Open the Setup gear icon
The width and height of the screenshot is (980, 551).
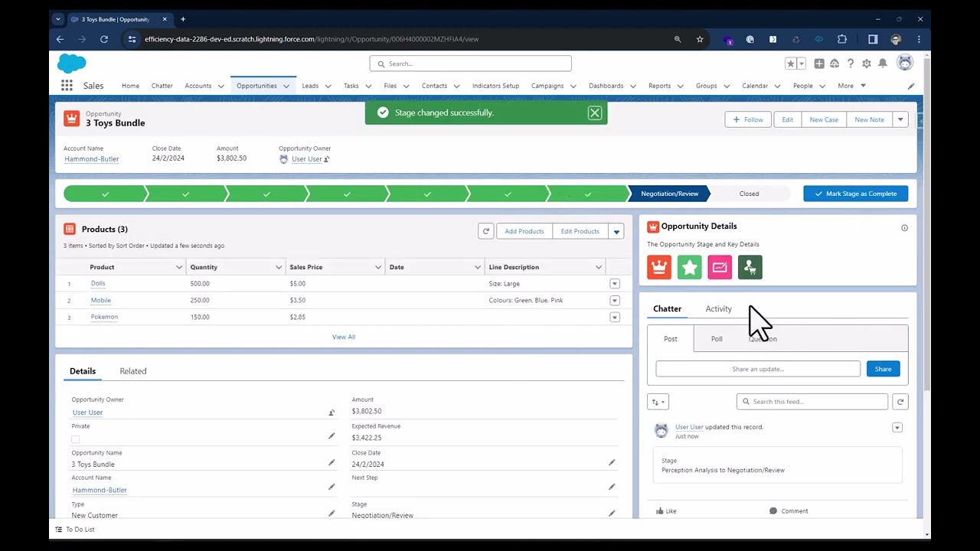click(x=867, y=64)
